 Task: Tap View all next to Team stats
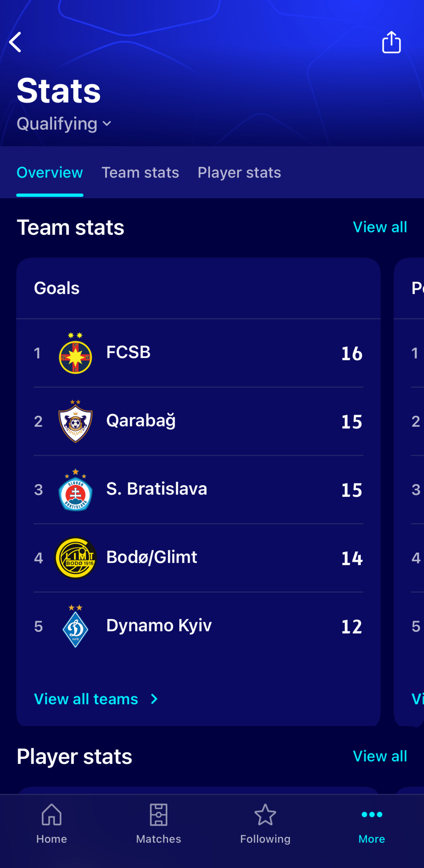[x=380, y=227]
